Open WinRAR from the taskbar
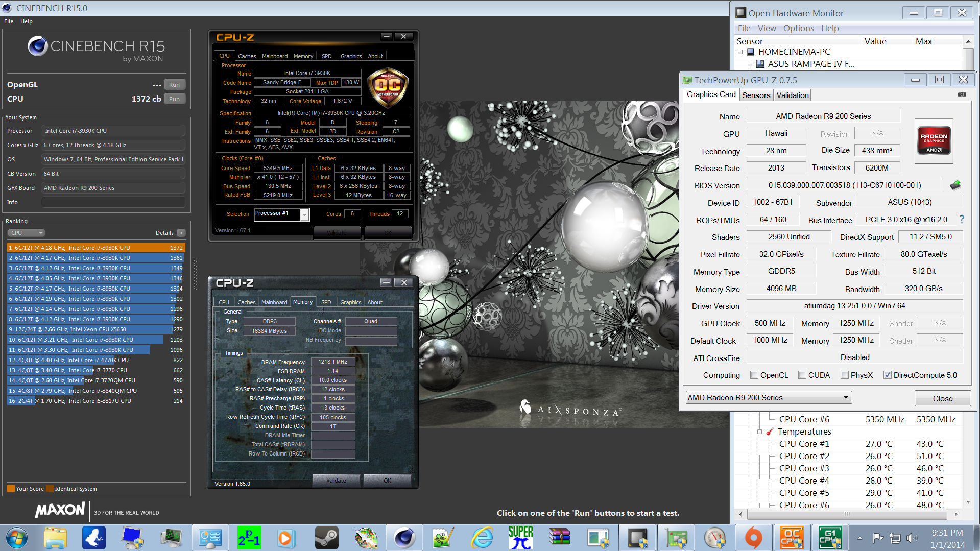 pyautogui.click(x=560, y=538)
